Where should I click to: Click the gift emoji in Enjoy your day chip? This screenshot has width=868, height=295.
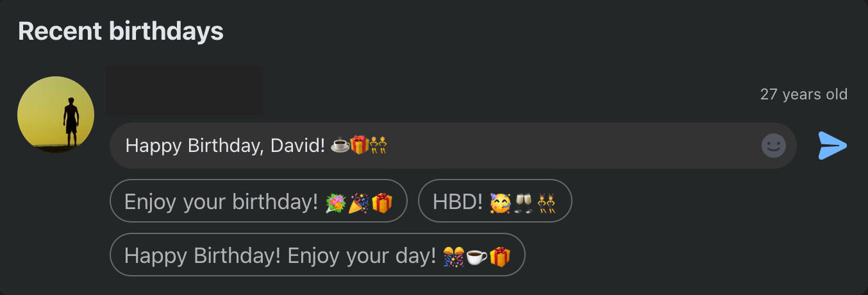tap(500, 256)
